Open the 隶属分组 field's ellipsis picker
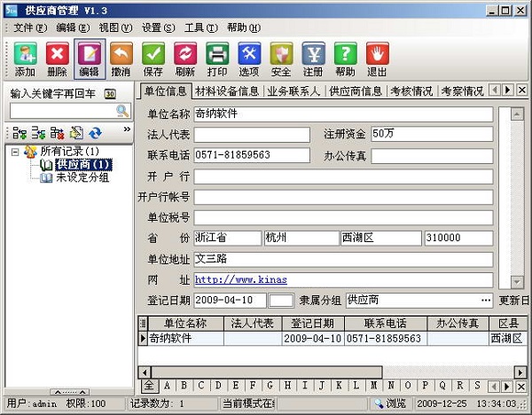532x415 pixels. [485, 300]
